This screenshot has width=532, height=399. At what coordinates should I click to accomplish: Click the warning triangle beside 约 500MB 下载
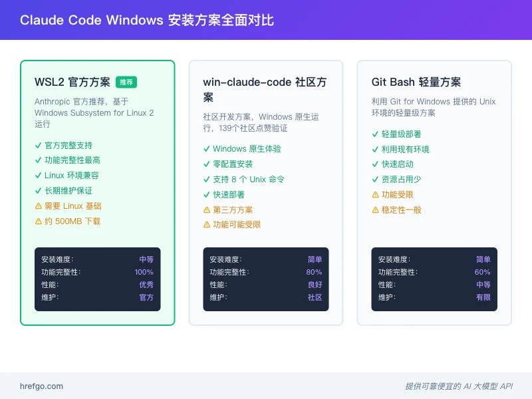(x=39, y=221)
